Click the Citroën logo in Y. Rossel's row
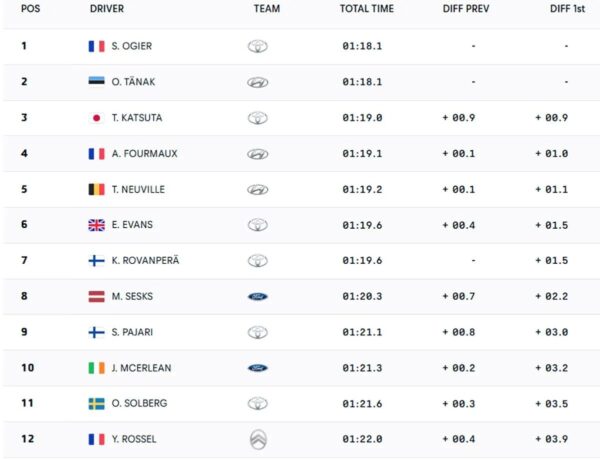 pyautogui.click(x=258, y=439)
